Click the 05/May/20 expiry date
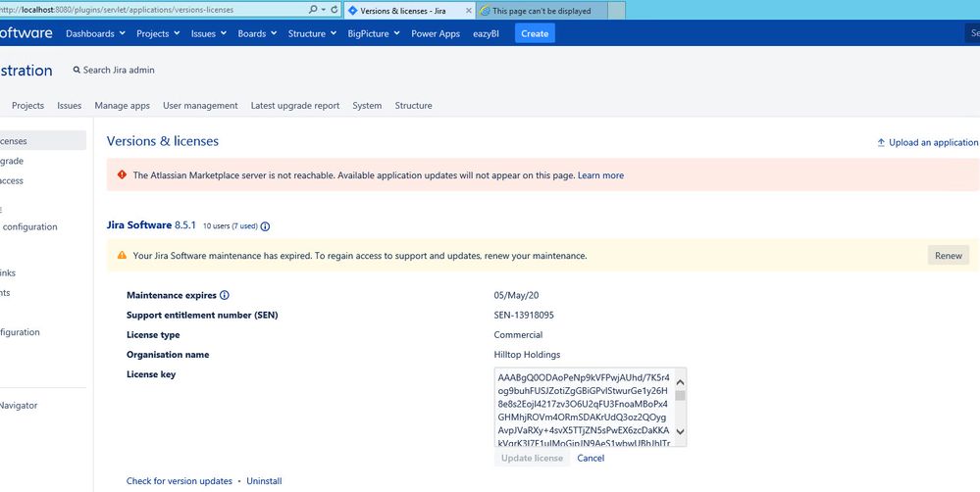This screenshot has height=492, width=980. pyautogui.click(x=516, y=295)
